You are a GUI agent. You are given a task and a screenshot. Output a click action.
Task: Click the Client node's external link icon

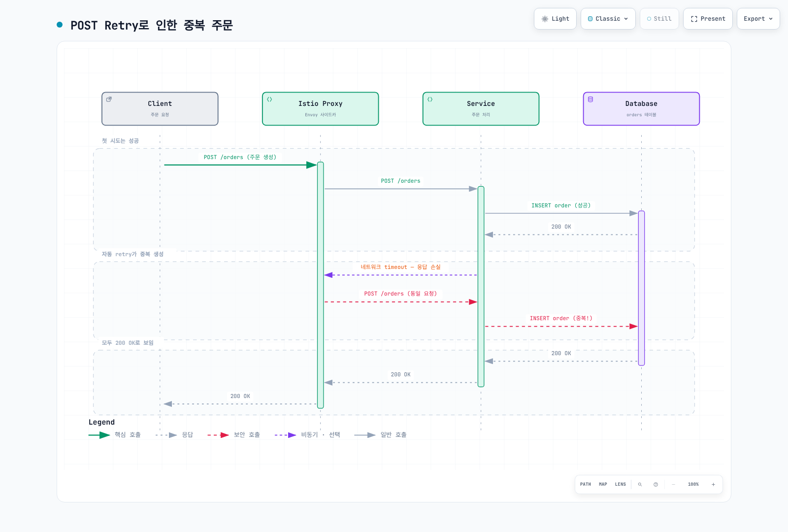click(x=109, y=99)
